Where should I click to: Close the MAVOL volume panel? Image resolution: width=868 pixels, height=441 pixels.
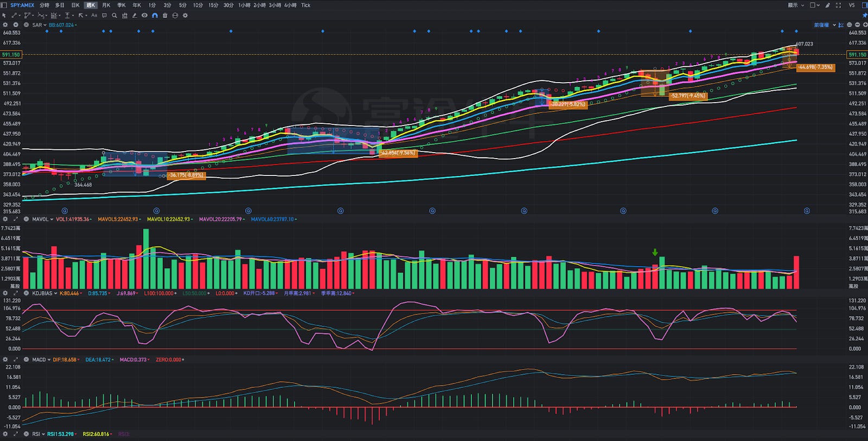[26, 219]
